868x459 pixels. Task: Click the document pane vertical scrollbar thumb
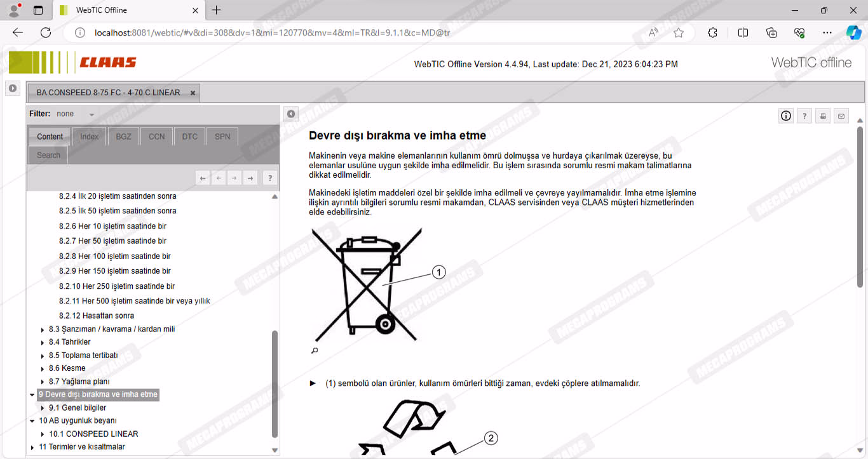coord(860,206)
